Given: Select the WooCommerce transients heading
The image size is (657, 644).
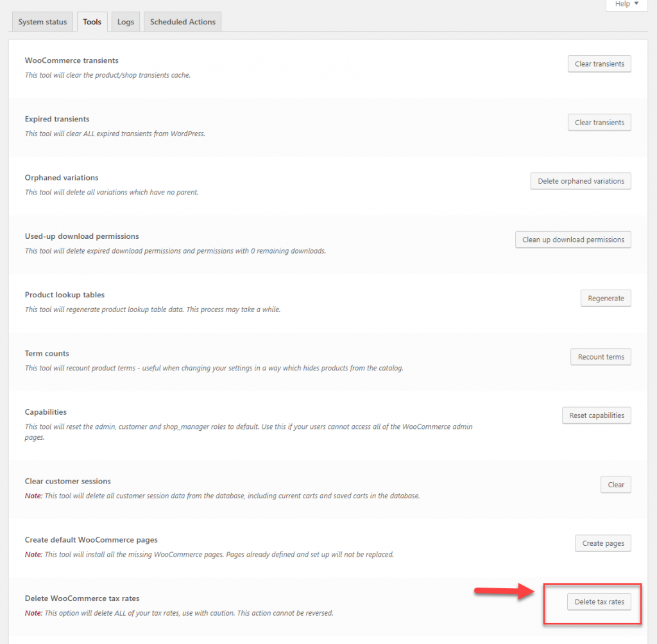Looking at the screenshot, I should (72, 60).
